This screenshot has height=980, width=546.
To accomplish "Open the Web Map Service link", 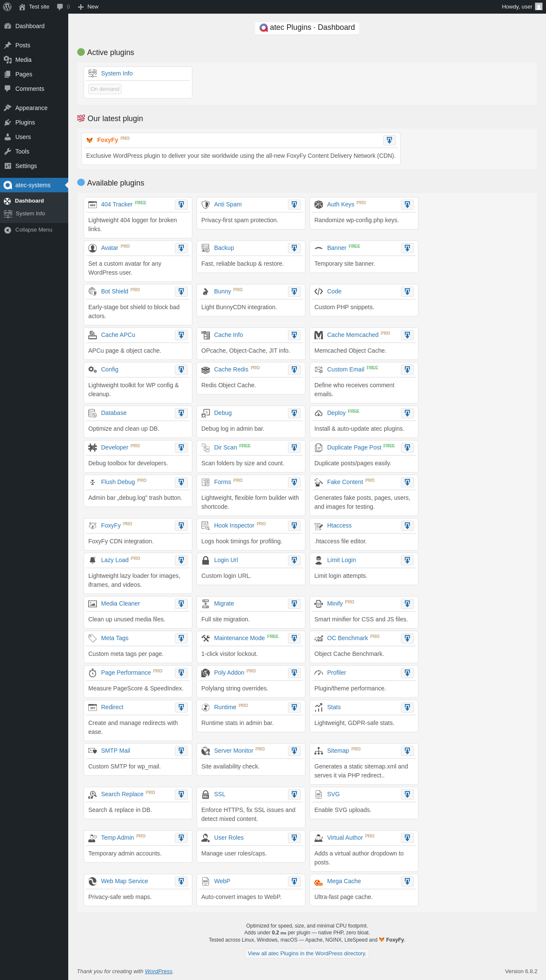I will pos(125,881).
